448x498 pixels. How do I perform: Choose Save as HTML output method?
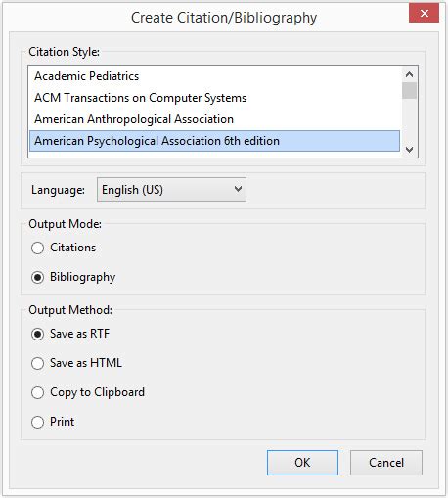(37, 363)
